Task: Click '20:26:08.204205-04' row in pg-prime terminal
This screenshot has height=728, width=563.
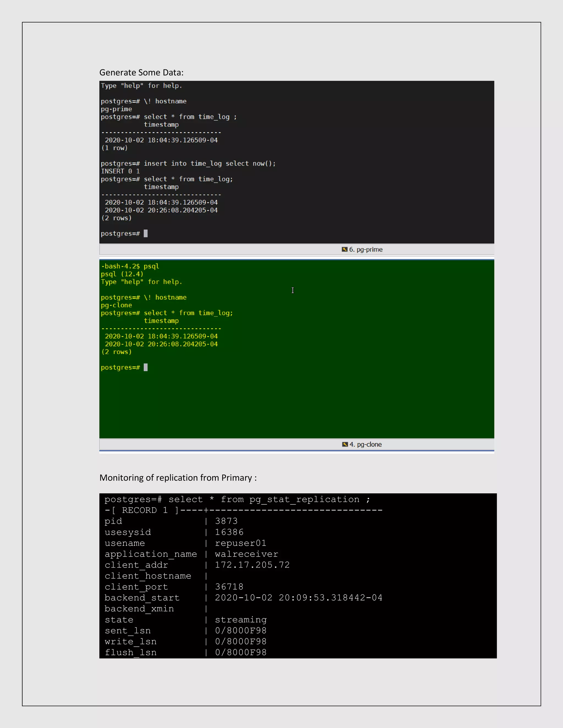Action: coord(161,210)
